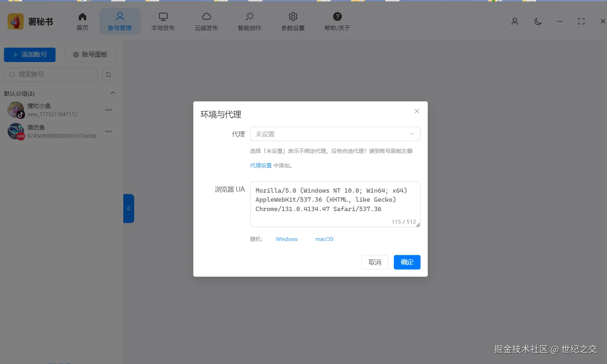Open 本地发布 from the top navigation
Viewport: 607px width, 364px height.
pos(163,21)
